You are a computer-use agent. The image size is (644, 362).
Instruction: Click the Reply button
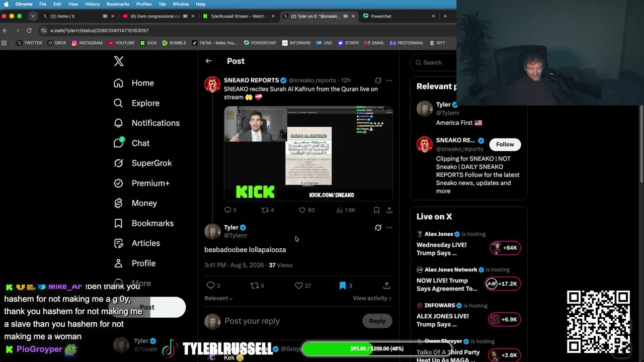pyautogui.click(x=377, y=321)
